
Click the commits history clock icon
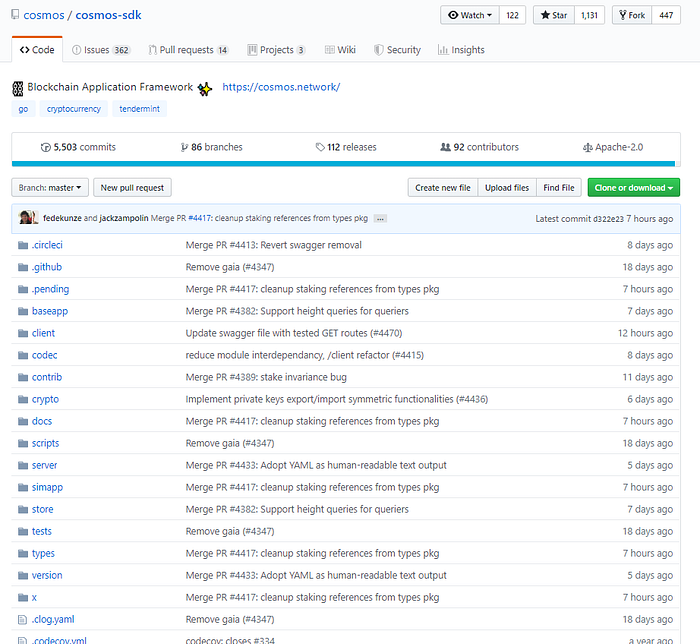tap(46, 147)
